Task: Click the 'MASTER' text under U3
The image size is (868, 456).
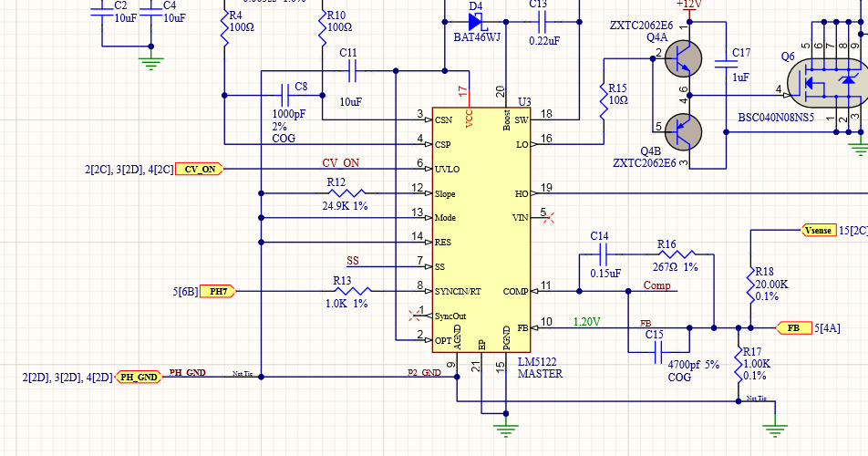Action: pyautogui.click(x=541, y=374)
